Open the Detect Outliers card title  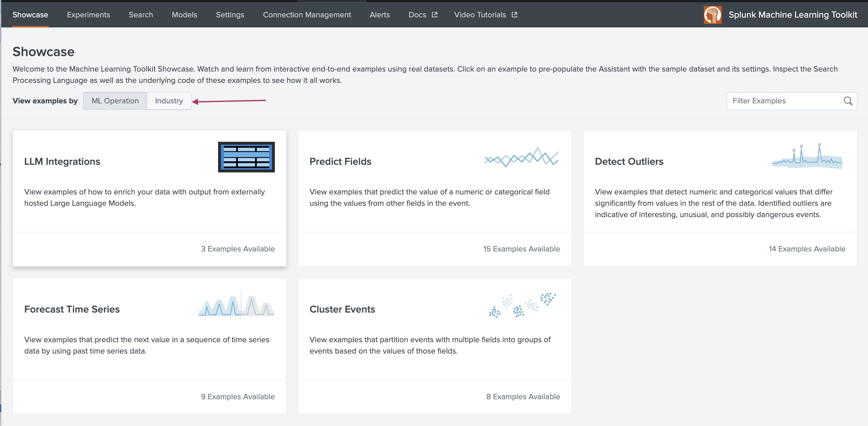tap(629, 162)
